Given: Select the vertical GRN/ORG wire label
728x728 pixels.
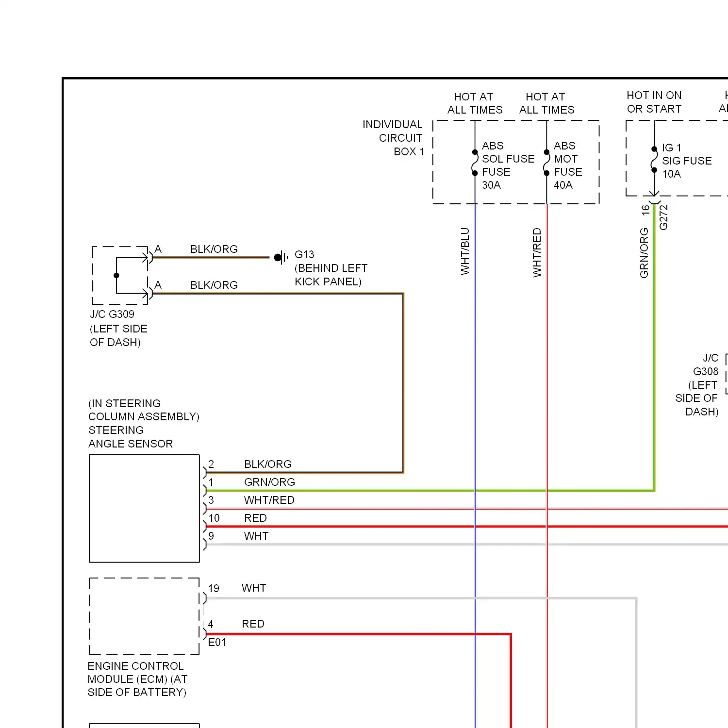Looking at the screenshot, I should [644, 253].
